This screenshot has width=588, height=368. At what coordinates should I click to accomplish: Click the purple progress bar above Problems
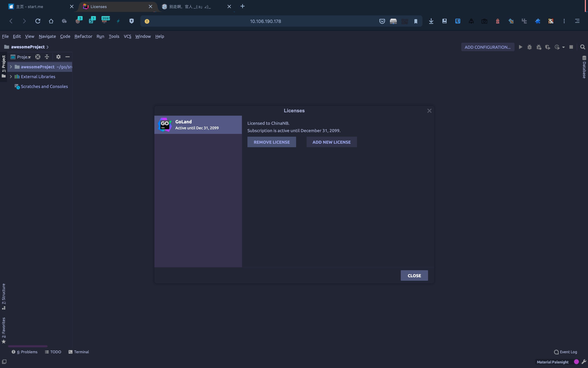[28, 346]
